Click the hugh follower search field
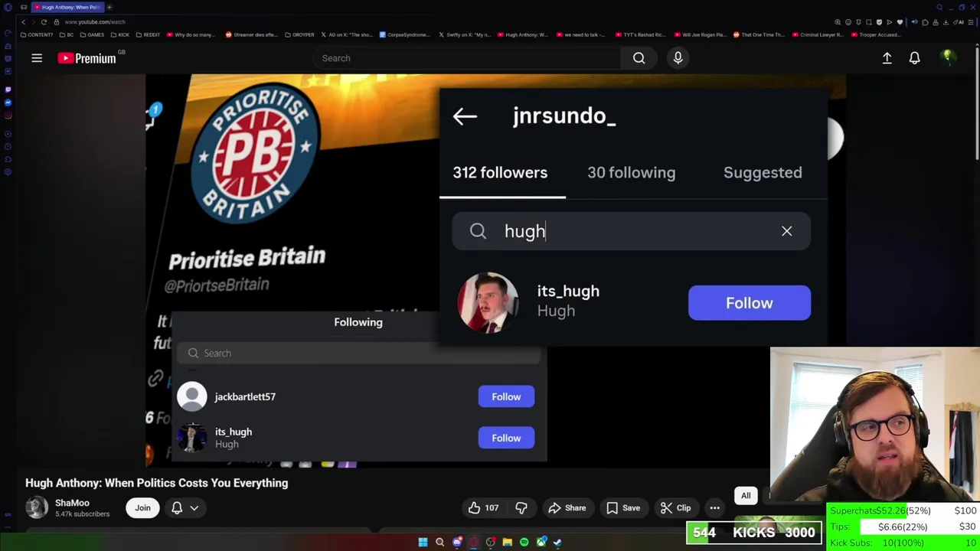The image size is (980, 551). pyautogui.click(x=631, y=231)
